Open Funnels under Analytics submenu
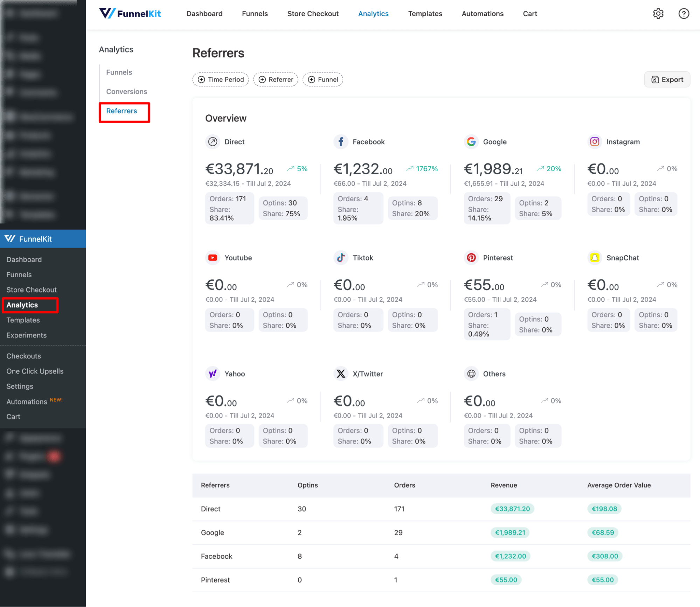 [119, 72]
